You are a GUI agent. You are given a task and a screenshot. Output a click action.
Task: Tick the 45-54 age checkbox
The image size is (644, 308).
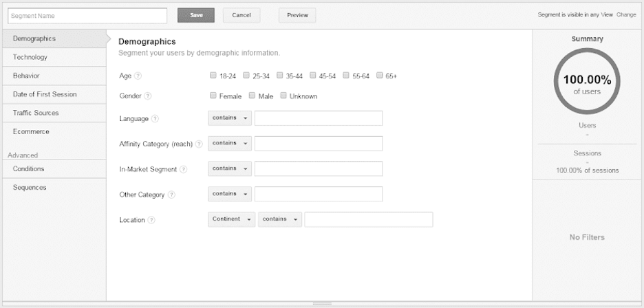[x=312, y=76]
